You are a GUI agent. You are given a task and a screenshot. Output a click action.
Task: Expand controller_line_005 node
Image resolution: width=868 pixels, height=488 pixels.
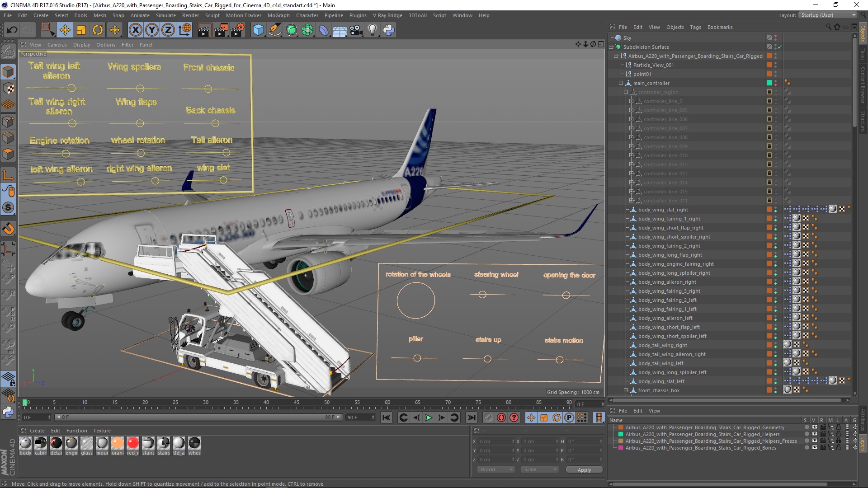click(632, 110)
